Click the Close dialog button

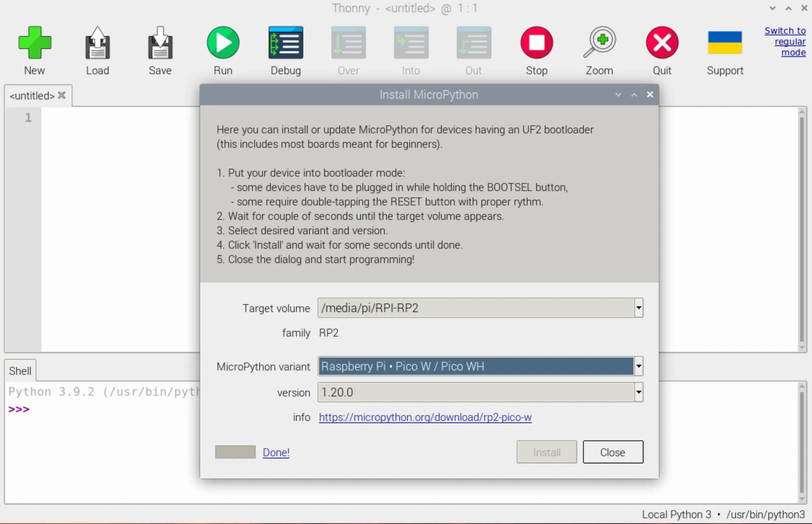pyautogui.click(x=613, y=452)
